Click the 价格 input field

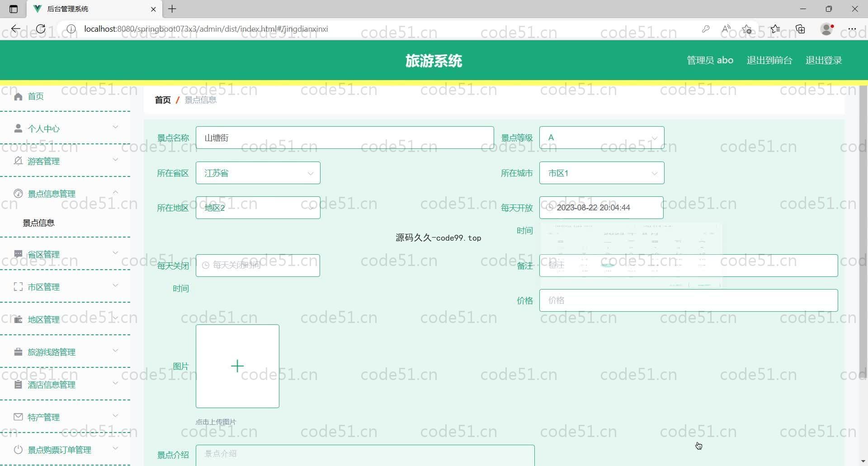[x=689, y=300]
